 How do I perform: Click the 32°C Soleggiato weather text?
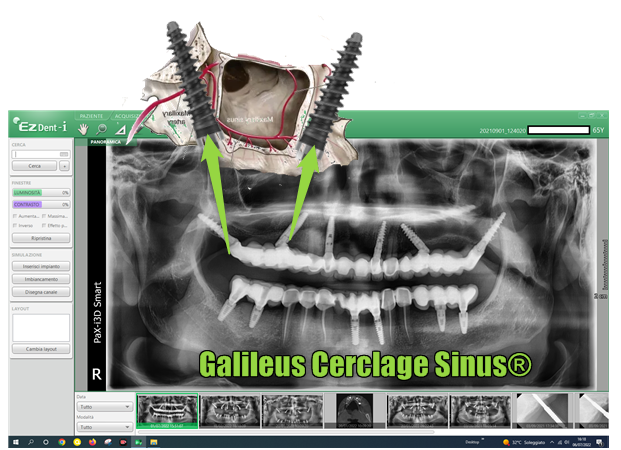coord(529,442)
